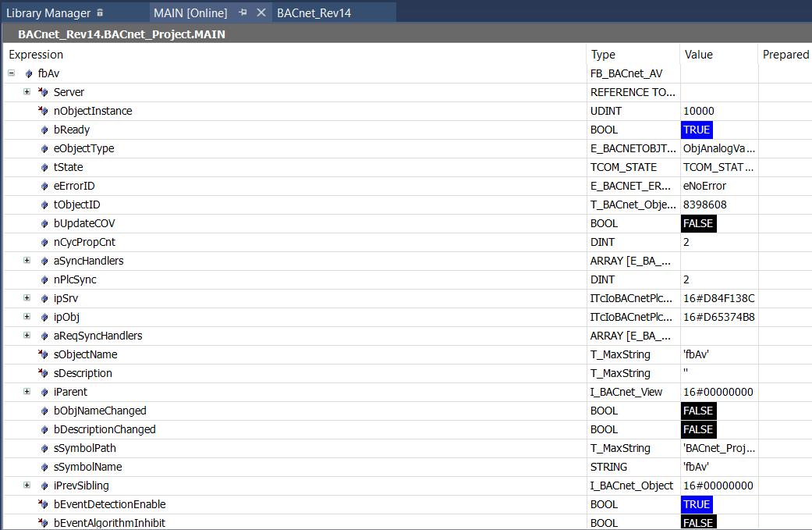Close the MAIN [Online] tab

coord(261,13)
